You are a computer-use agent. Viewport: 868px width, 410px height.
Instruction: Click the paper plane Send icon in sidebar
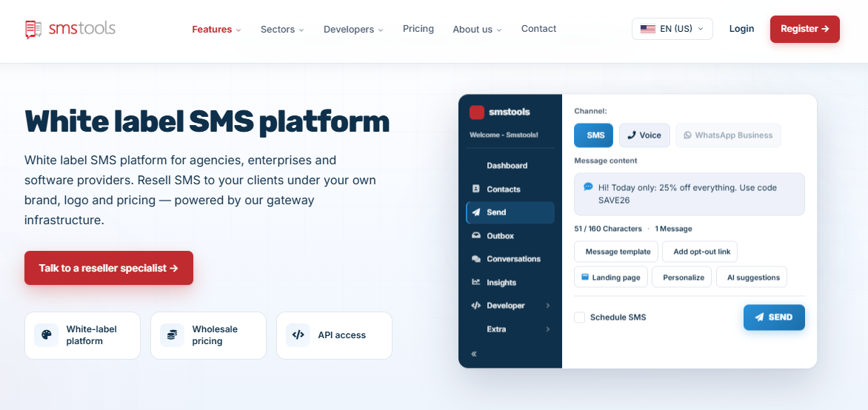coord(475,212)
